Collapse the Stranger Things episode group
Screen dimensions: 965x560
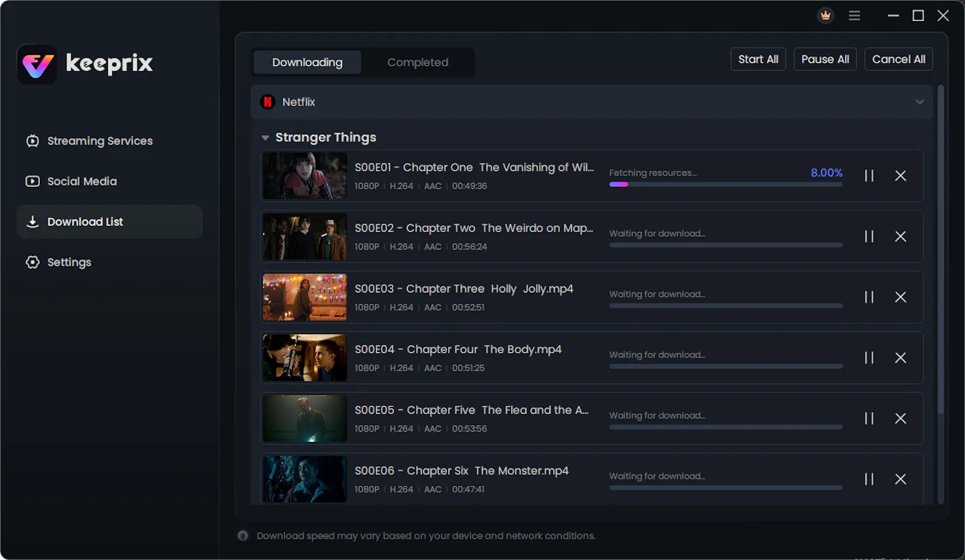click(x=265, y=138)
